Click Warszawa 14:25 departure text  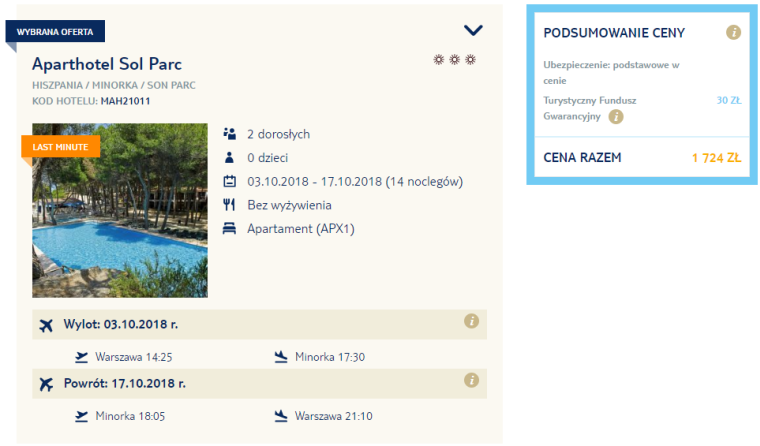click(x=134, y=357)
